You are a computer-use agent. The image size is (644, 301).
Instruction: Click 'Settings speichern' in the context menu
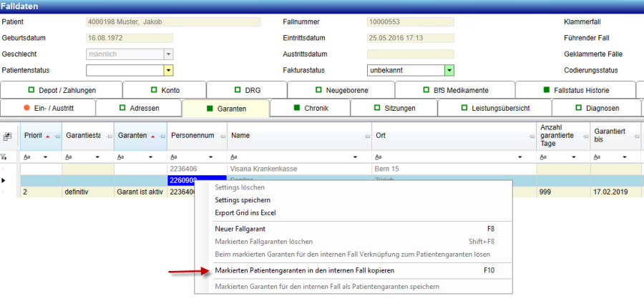pos(243,200)
